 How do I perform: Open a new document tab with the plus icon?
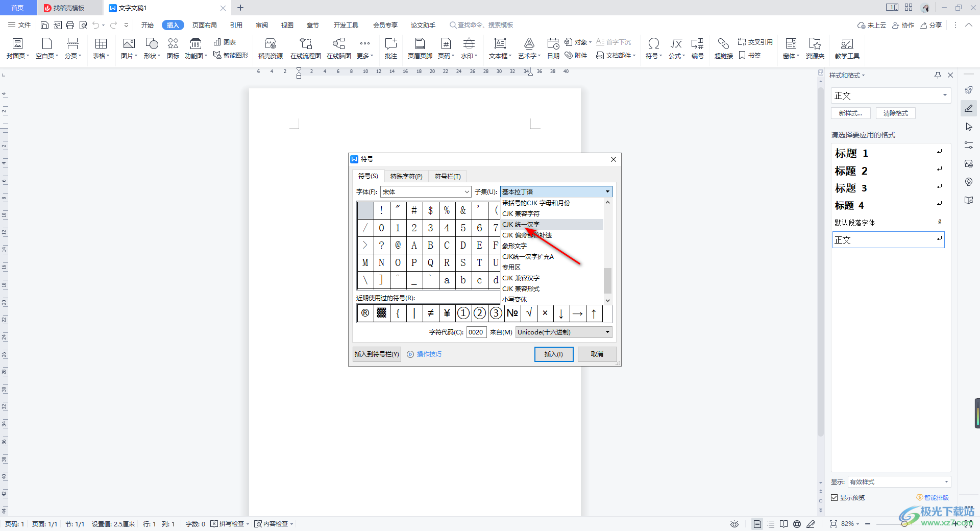click(x=240, y=8)
